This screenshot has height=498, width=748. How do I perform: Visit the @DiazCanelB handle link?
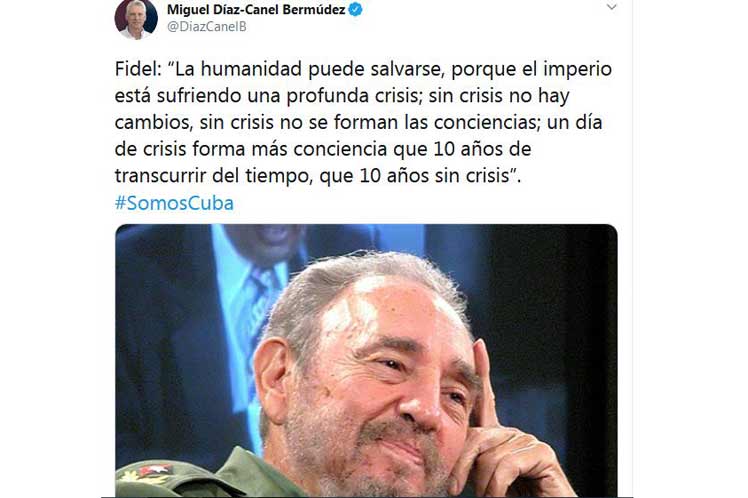207,27
